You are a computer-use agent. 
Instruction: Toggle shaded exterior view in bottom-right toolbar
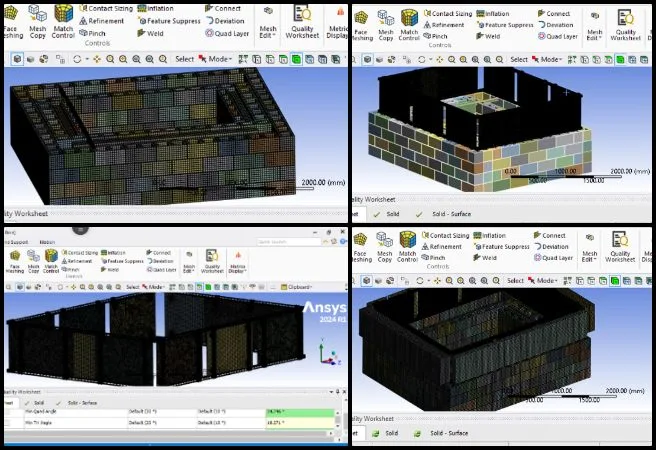366,281
